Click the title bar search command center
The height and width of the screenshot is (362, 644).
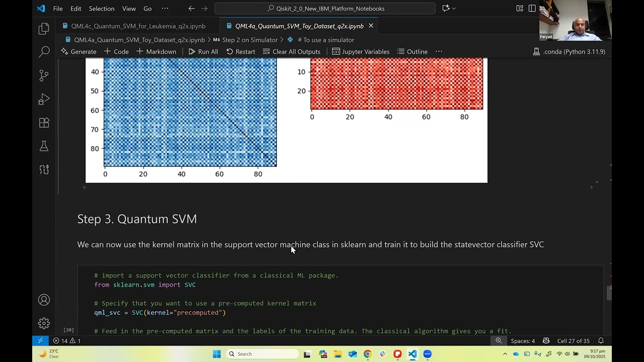tap(325, 9)
